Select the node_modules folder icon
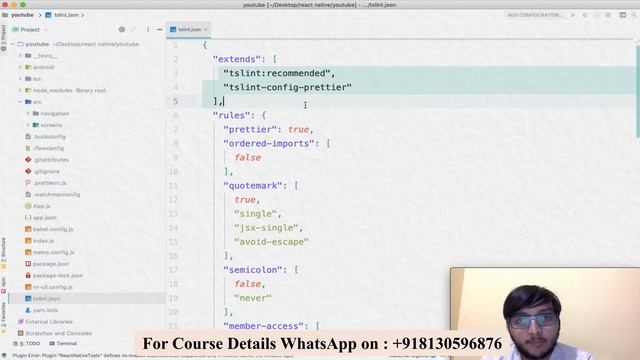 pos(28,90)
